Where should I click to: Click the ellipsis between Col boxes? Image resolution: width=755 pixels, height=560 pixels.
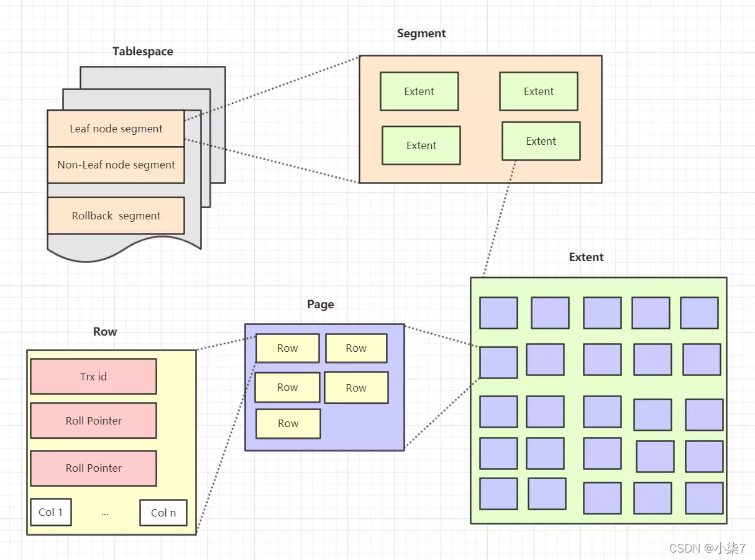click(105, 514)
